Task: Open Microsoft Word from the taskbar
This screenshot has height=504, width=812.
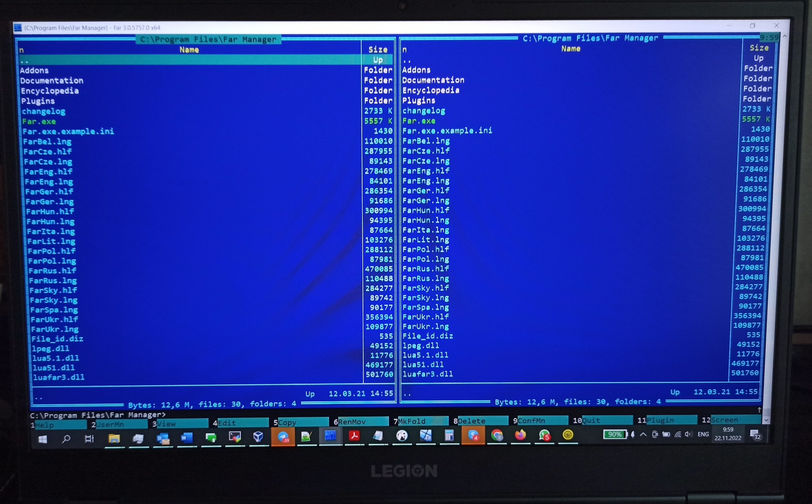Action: [187, 437]
